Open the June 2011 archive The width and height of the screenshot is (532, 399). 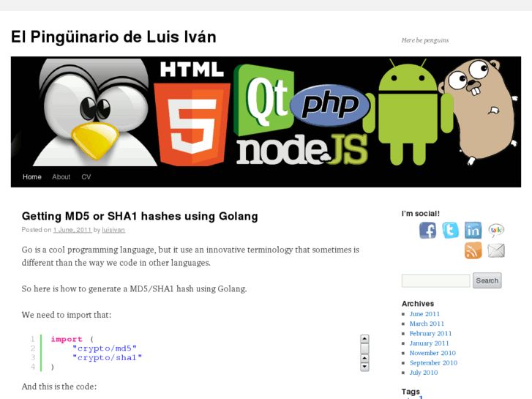[x=424, y=314]
